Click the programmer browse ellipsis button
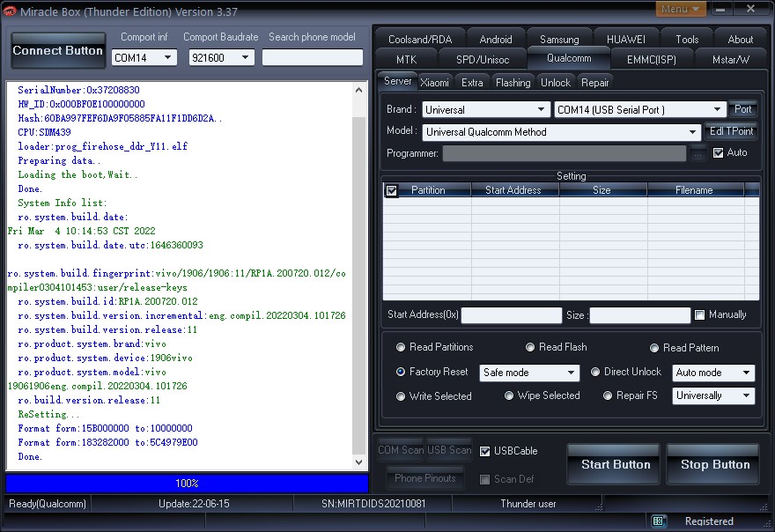775x532 pixels. [x=697, y=154]
